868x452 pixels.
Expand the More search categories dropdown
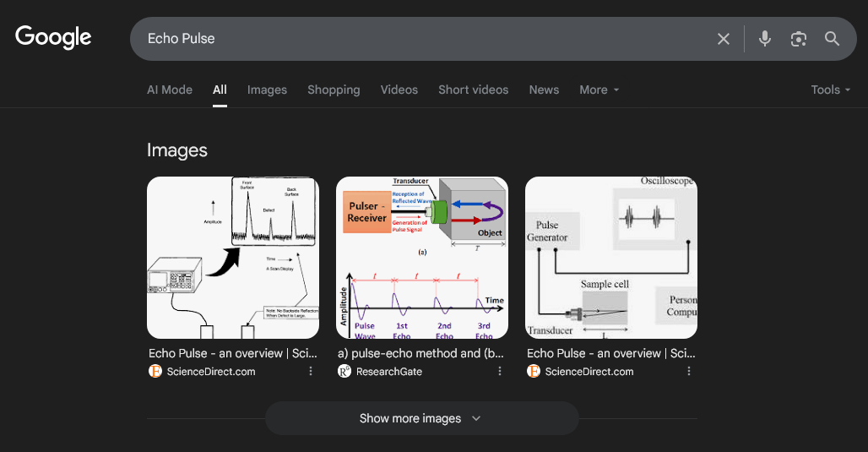coord(599,90)
